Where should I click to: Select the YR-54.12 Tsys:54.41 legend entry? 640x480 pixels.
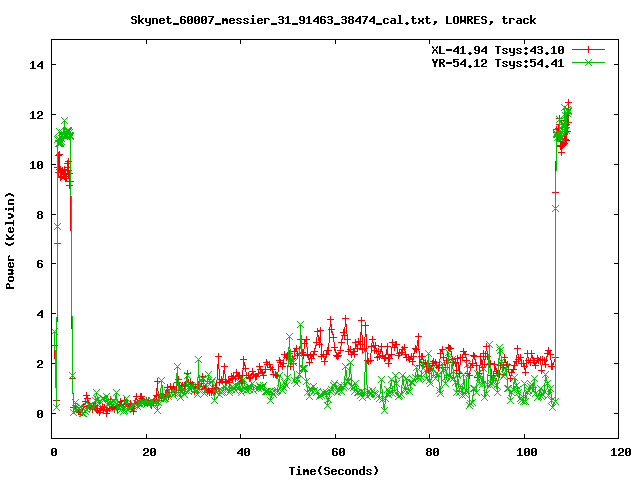498,63
